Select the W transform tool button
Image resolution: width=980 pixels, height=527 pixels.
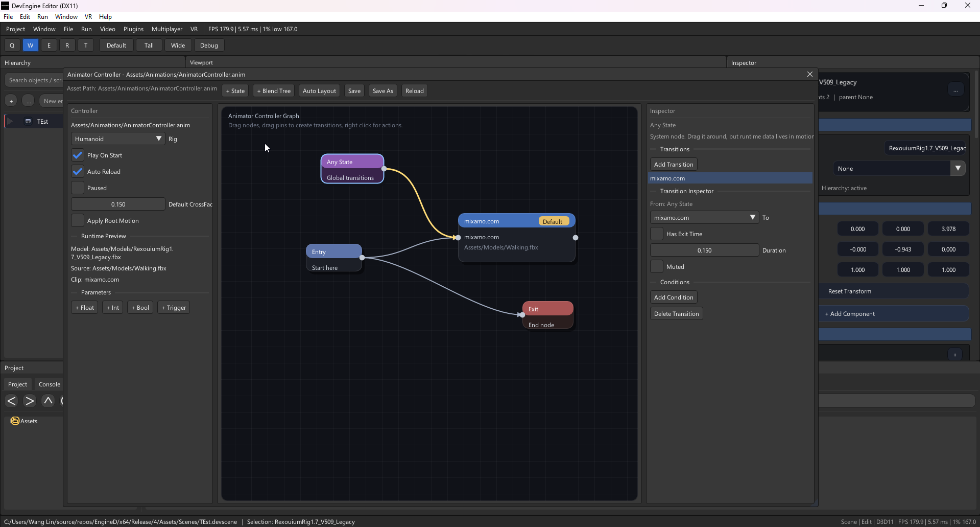click(31, 45)
